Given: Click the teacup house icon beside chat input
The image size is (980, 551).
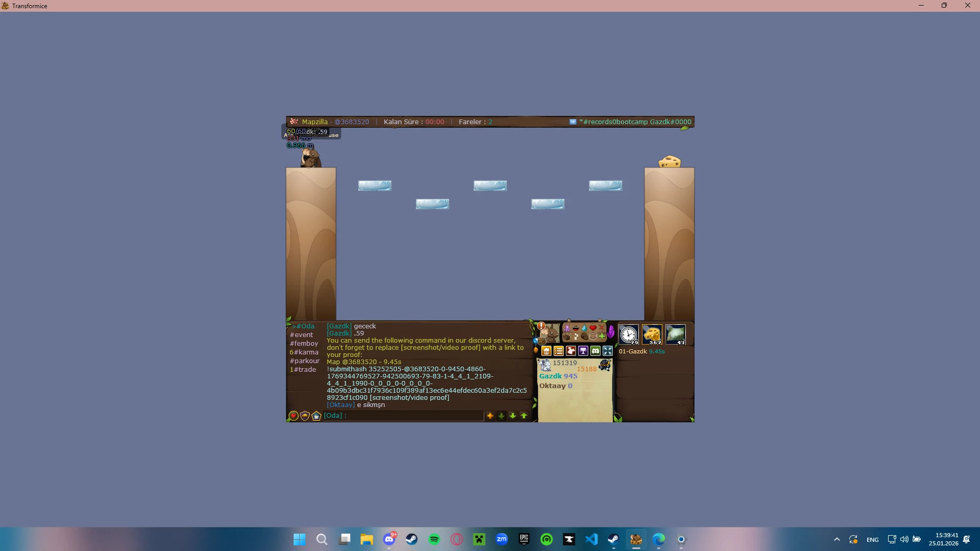Looking at the screenshot, I should (316, 416).
